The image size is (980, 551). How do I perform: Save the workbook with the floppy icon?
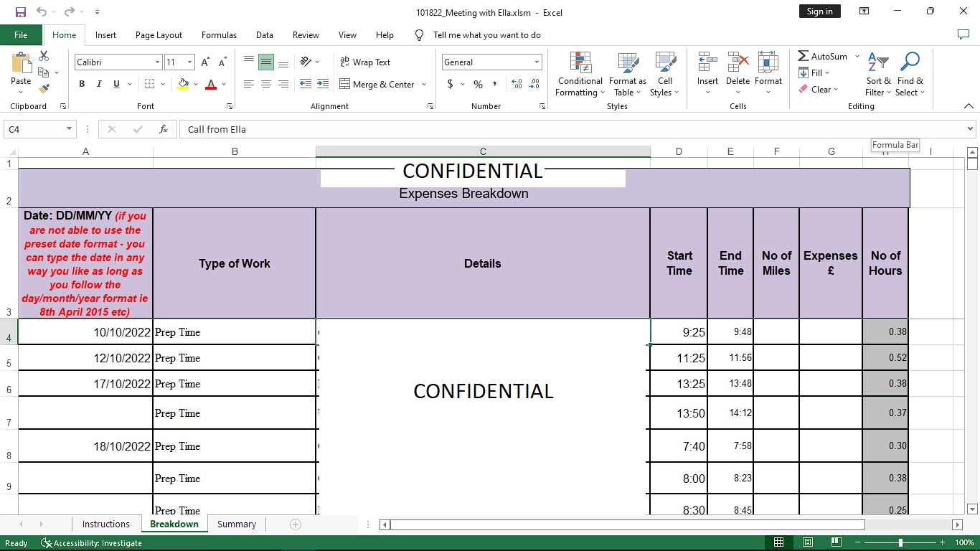click(20, 11)
